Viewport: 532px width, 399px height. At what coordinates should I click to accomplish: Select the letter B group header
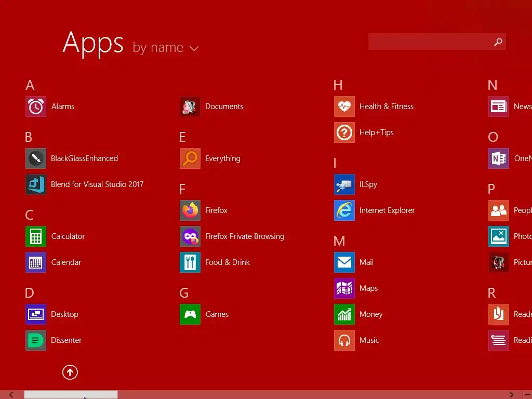tap(29, 137)
